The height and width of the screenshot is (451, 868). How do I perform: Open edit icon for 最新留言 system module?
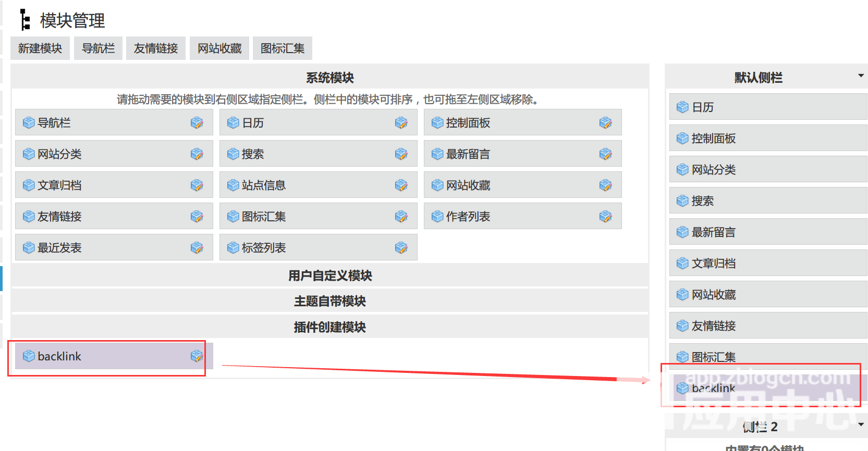click(605, 154)
